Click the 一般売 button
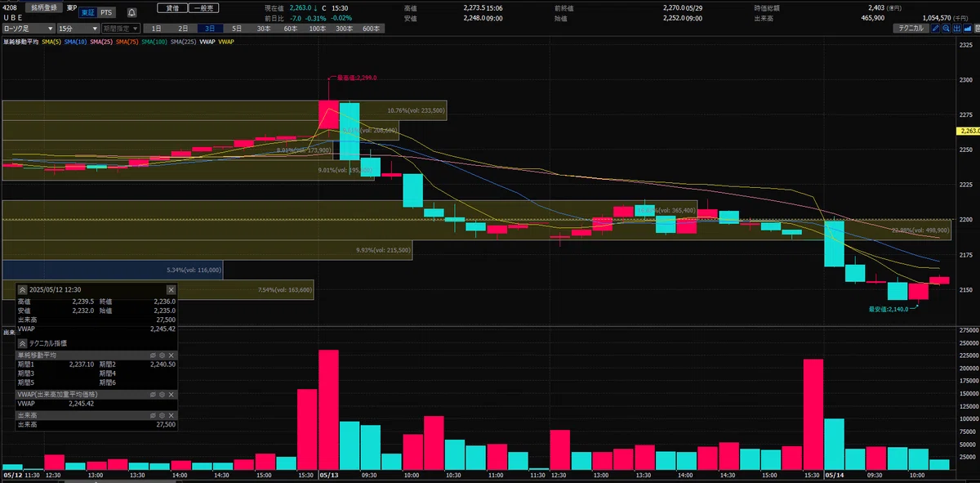 [x=203, y=7]
